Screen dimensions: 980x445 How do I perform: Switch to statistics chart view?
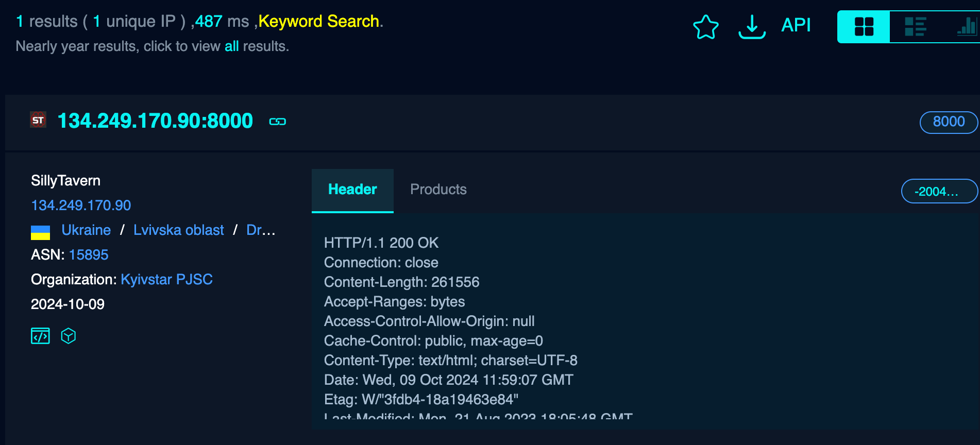(x=966, y=27)
